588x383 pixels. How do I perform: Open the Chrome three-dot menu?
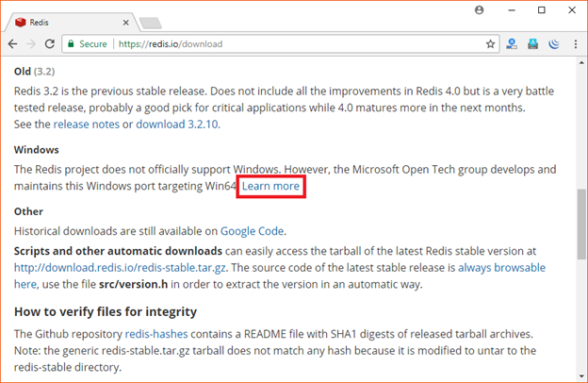pos(576,44)
